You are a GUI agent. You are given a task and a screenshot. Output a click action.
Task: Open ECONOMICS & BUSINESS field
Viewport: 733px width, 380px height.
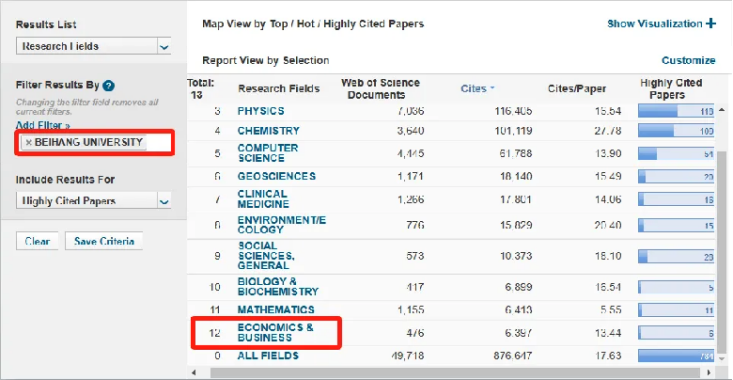click(275, 332)
